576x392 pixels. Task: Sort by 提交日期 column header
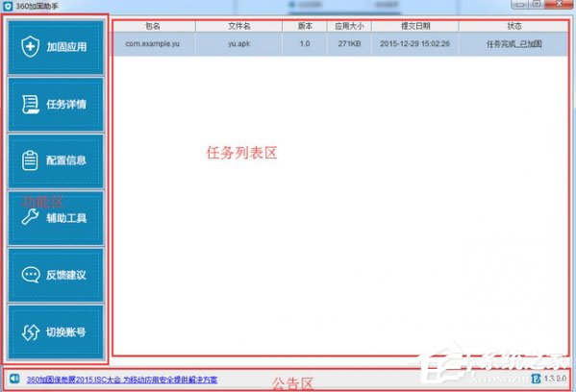[x=415, y=26]
